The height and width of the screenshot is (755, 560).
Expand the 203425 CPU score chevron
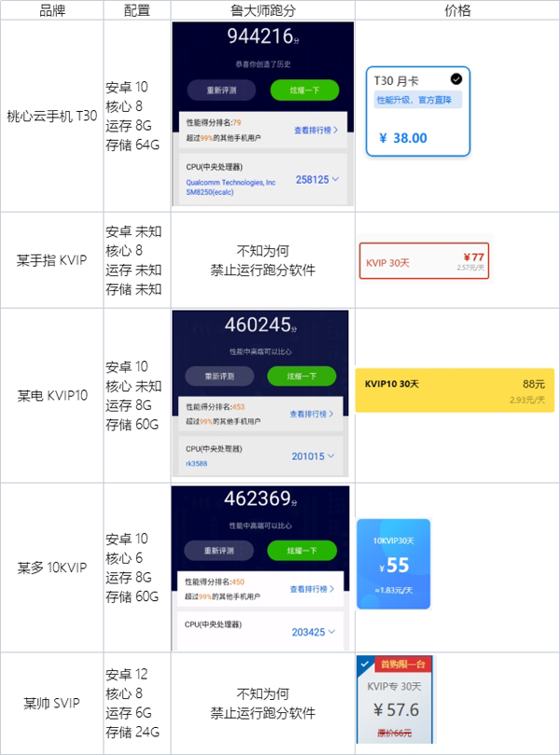point(331,631)
